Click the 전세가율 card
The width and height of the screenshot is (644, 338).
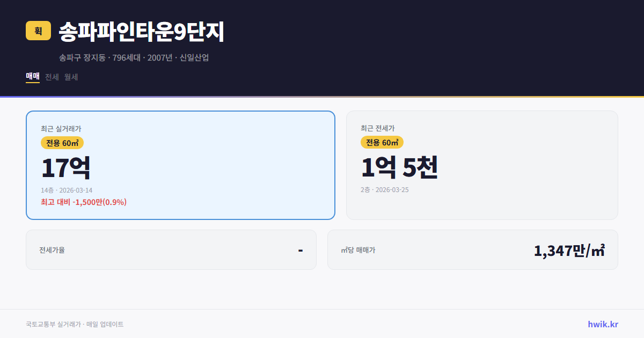click(171, 249)
